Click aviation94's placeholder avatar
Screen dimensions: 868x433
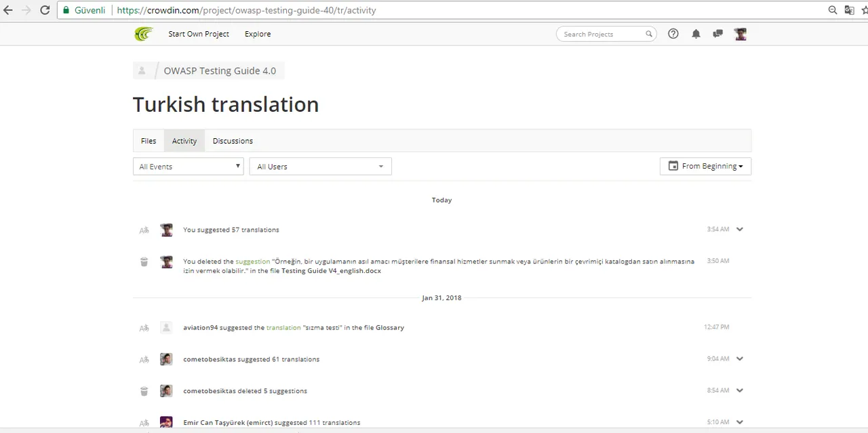(x=166, y=327)
